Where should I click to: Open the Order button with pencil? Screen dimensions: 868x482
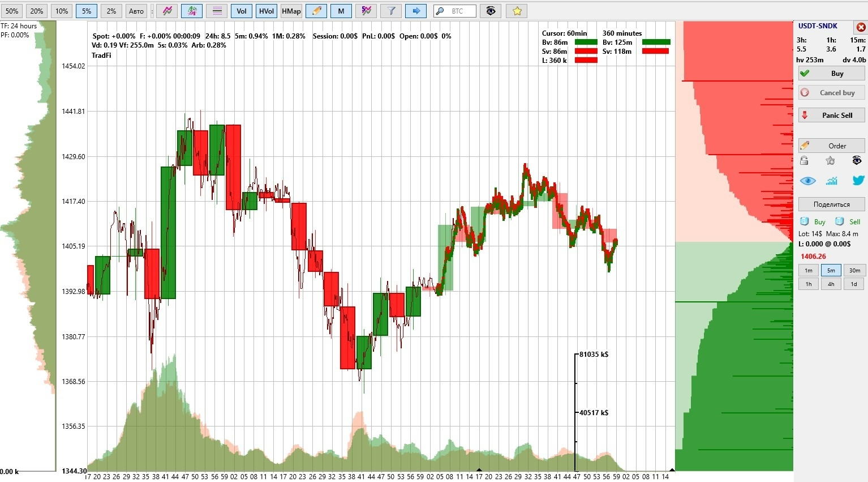tap(831, 146)
